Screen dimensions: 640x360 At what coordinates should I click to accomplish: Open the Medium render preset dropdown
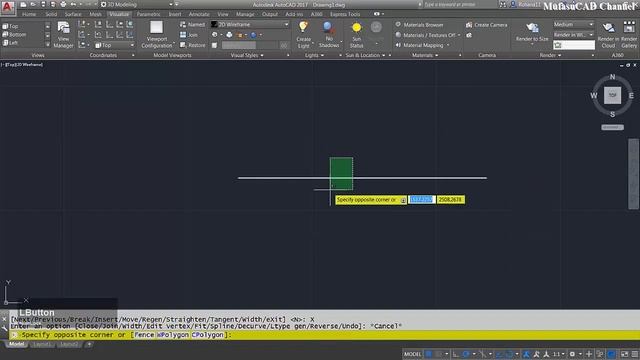pos(573,24)
